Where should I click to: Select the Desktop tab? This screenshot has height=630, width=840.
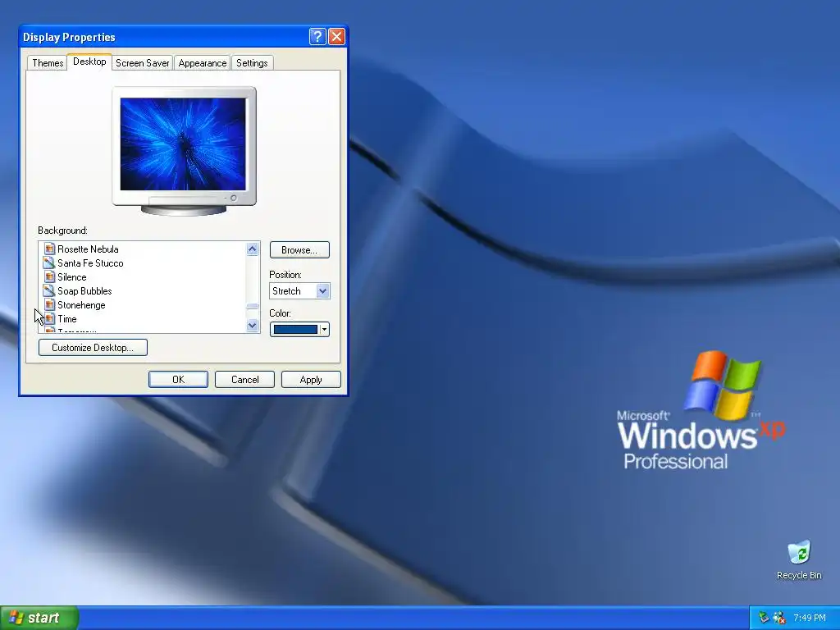pyautogui.click(x=89, y=62)
